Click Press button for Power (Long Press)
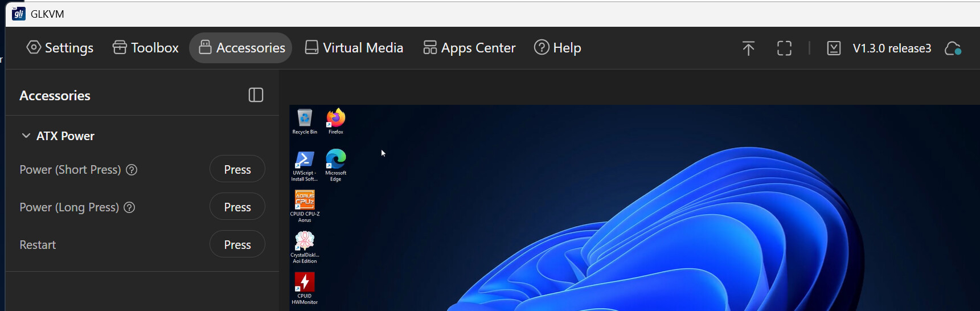Viewport: 980px width, 311px height. point(237,207)
